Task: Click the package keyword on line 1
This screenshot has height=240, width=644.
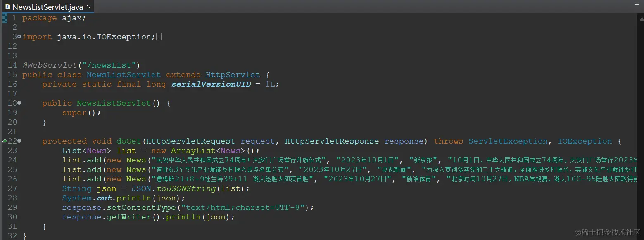Action: click(x=40, y=18)
